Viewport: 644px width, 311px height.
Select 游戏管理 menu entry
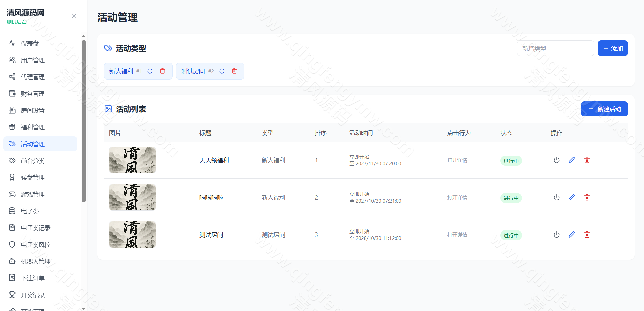[40, 194]
